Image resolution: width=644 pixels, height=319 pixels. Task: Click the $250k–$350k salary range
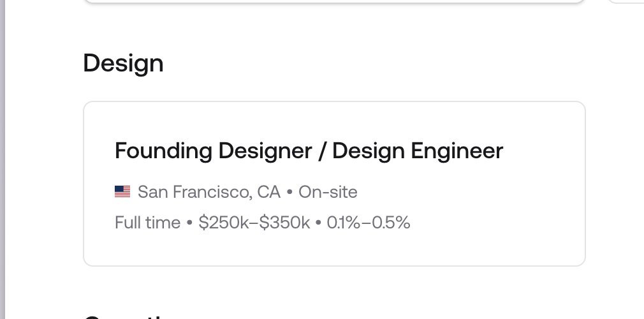tap(254, 223)
